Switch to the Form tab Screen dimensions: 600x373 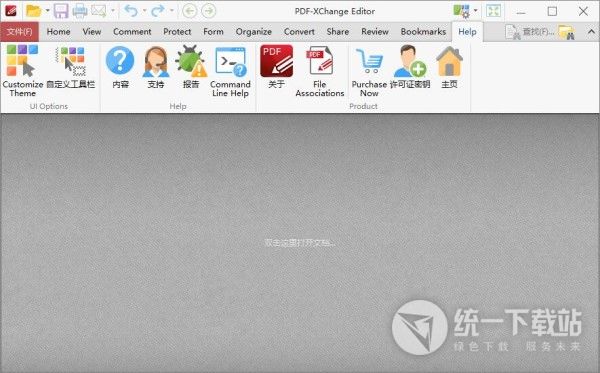click(213, 32)
